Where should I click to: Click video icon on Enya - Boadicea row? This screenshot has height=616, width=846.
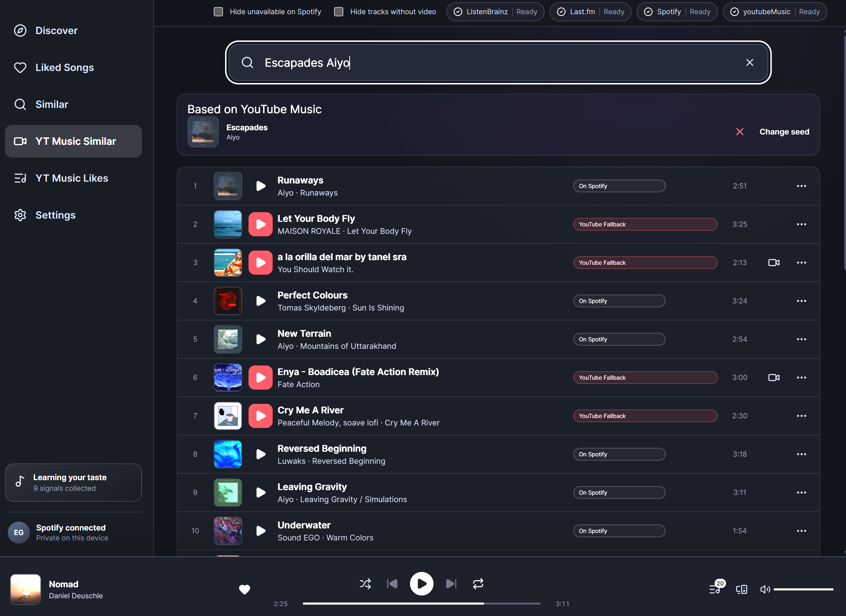[x=774, y=378]
